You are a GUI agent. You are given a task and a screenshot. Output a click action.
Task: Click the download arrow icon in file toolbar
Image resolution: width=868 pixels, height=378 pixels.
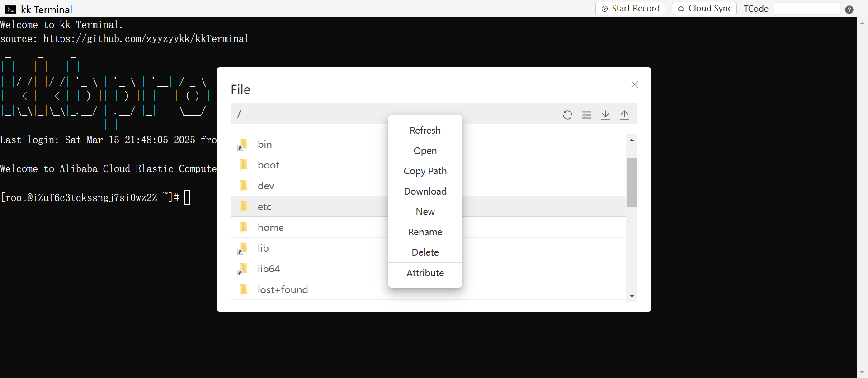[x=605, y=115]
